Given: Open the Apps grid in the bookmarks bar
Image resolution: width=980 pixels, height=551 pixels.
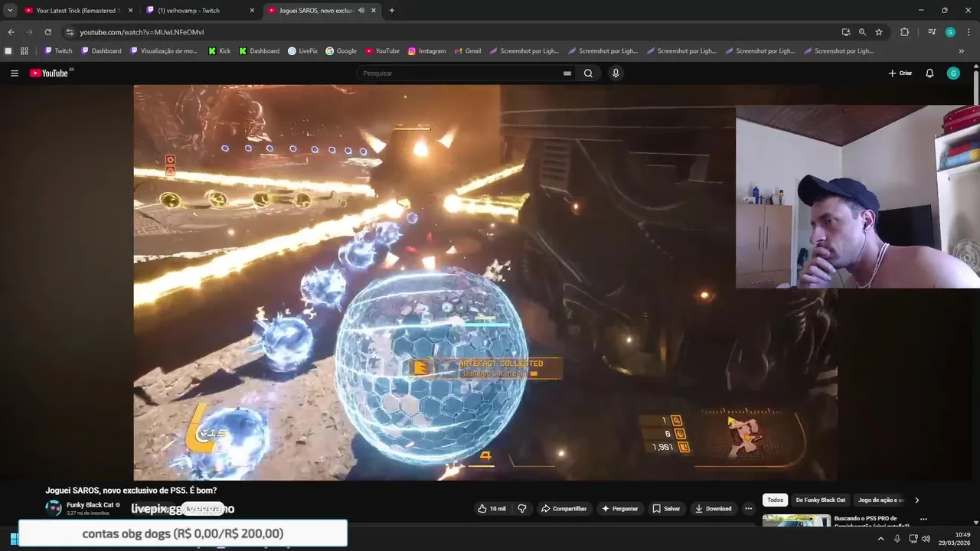Looking at the screenshot, I should click(x=24, y=51).
